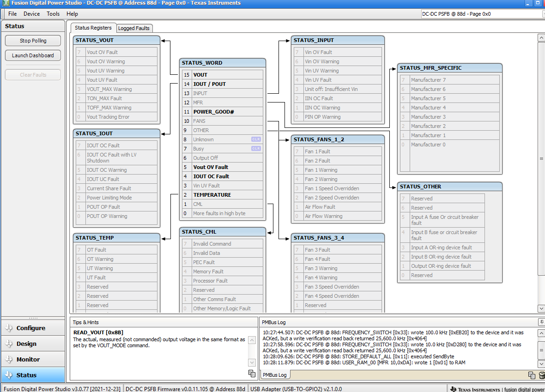Click down arrow in Tips & Hints scrollbar

pos(252,362)
